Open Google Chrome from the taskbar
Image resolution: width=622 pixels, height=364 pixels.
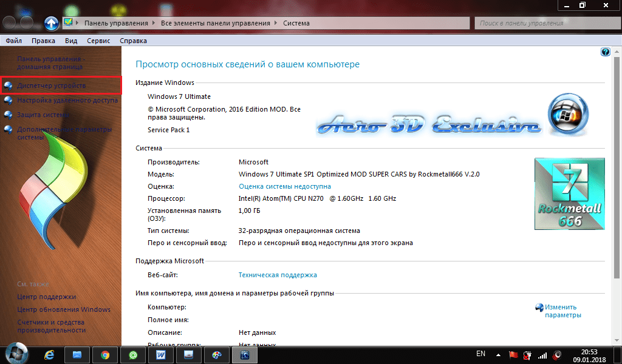(104, 354)
